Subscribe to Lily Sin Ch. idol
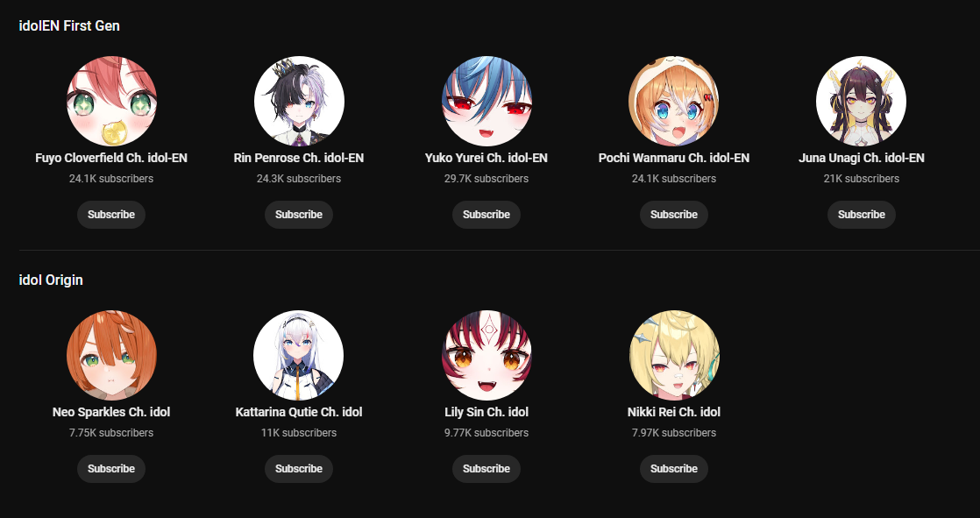The image size is (980, 518). (x=486, y=469)
